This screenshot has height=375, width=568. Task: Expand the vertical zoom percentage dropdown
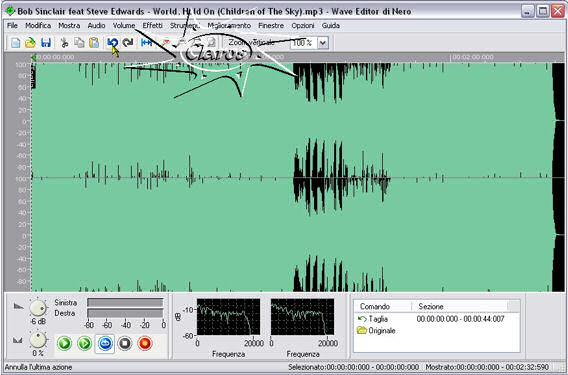(x=322, y=43)
